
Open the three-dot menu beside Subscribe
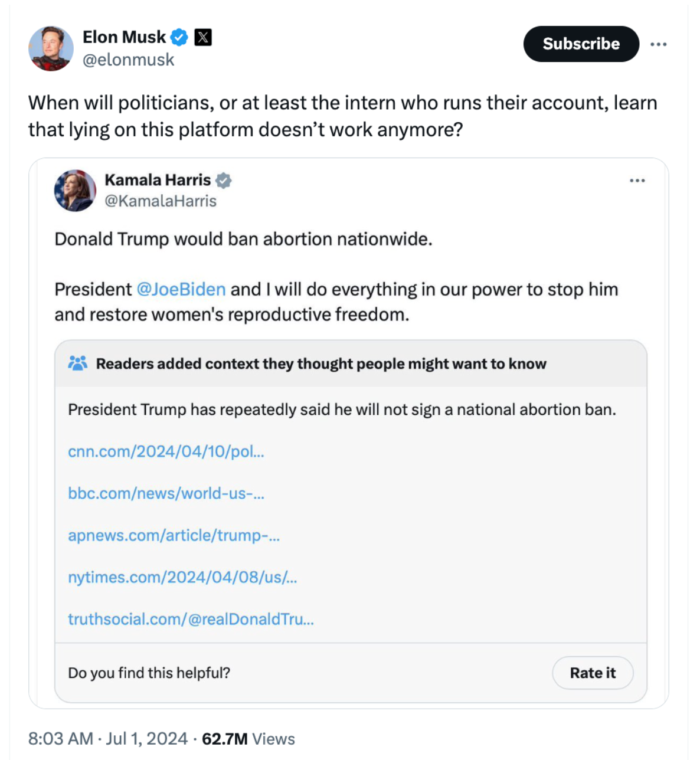pyautogui.click(x=659, y=44)
